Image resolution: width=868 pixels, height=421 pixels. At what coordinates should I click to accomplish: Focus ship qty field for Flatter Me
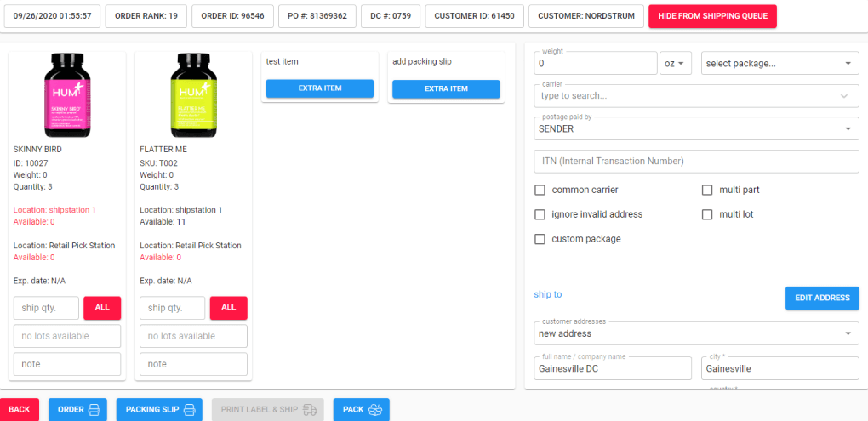pos(172,308)
